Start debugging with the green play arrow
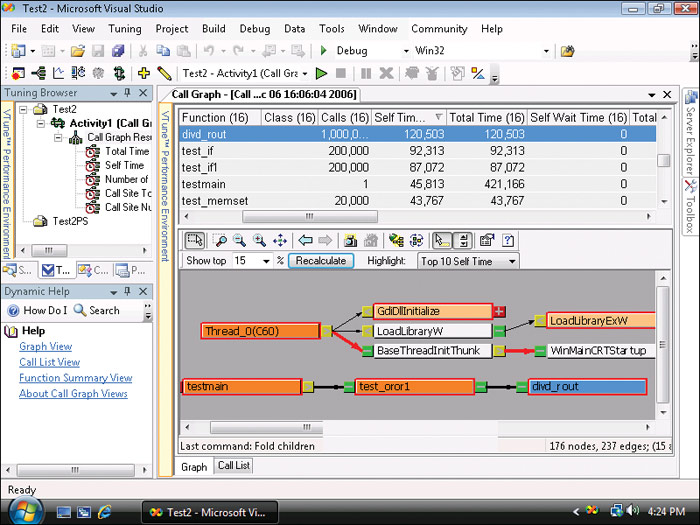 click(x=324, y=51)
